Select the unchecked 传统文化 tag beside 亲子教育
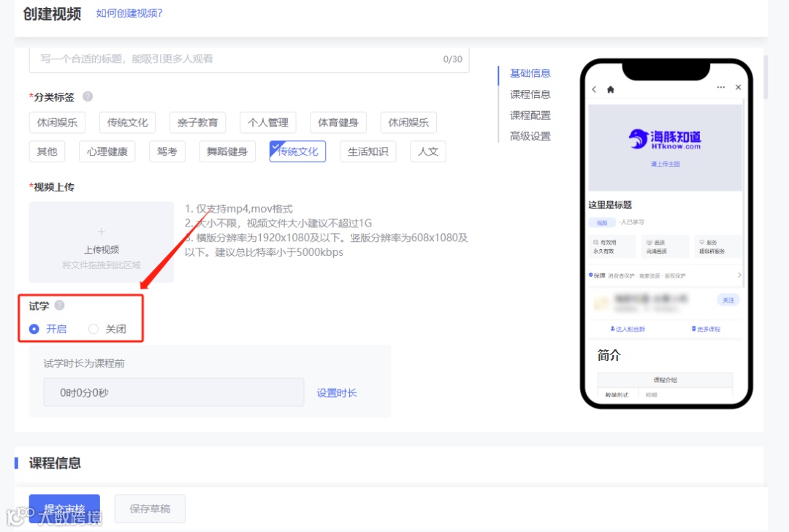 click(127, 122)
